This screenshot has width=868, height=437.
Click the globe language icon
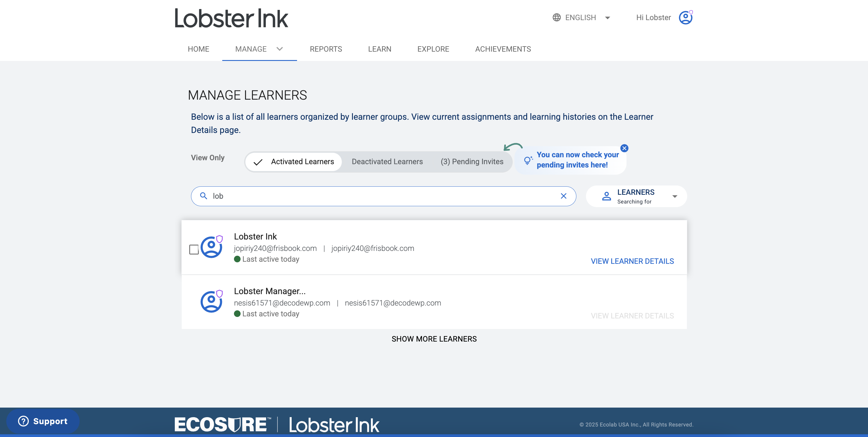pyautogui.click(x=556, y=17)
